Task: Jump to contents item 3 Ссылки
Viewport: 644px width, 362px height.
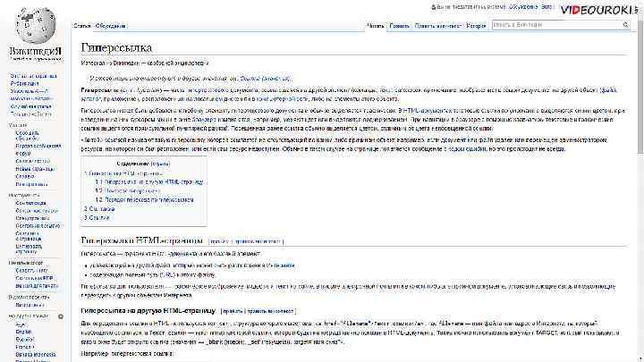Action: 97,218
